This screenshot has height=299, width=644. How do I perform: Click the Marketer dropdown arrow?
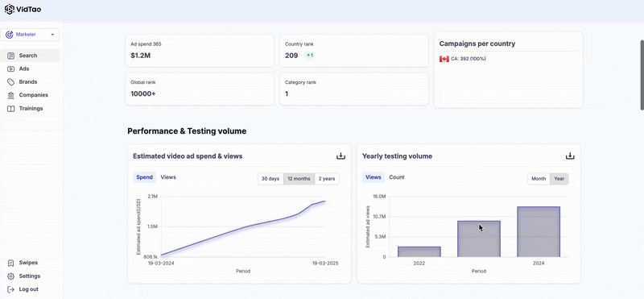click(52, 35)
